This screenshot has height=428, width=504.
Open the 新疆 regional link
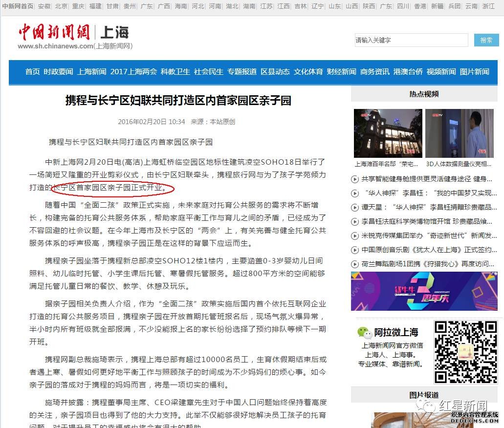[x=438, y=6]
